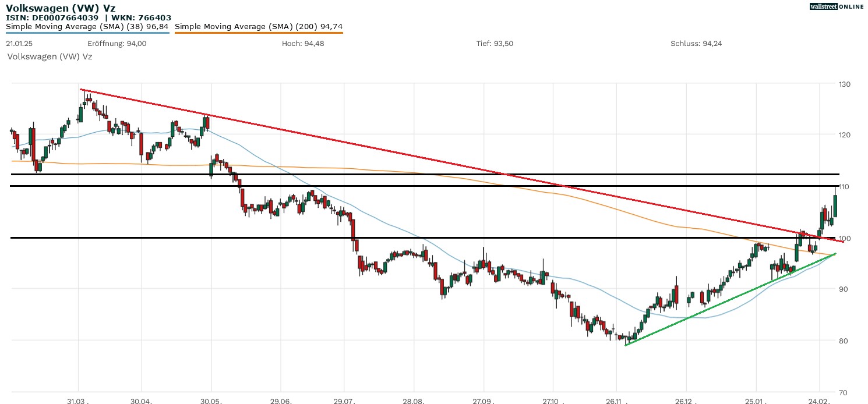Click the 26.11. date axis label

(617, 402)
